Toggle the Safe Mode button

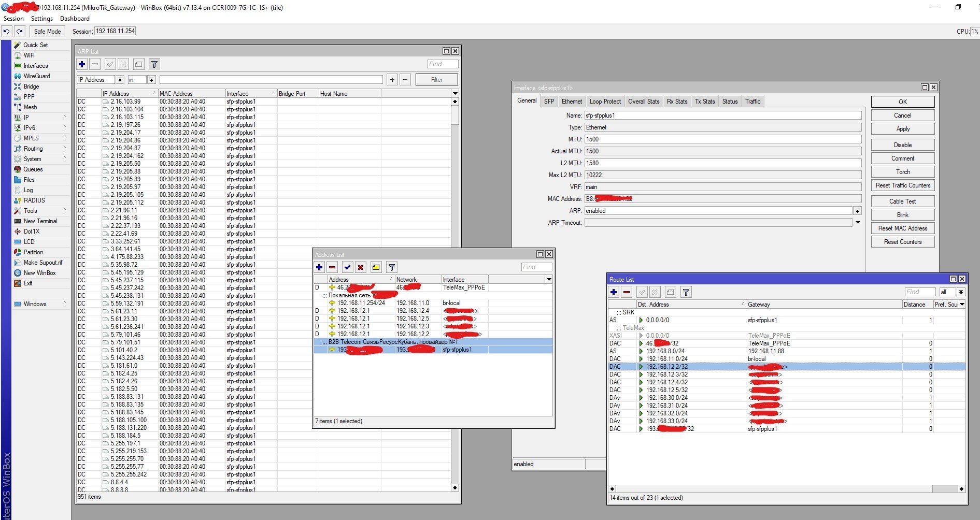(x=47, y=31)
